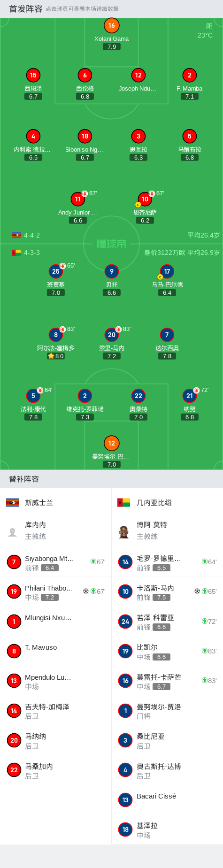Click the 斯威士兰 flag icon in substitutes
The height and width of the screenshot is (868, 223).
pos(12,503)
